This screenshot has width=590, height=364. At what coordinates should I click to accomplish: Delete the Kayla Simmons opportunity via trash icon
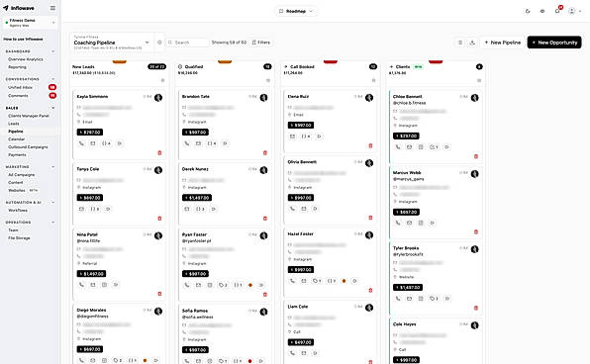click(x=159, y=152)
